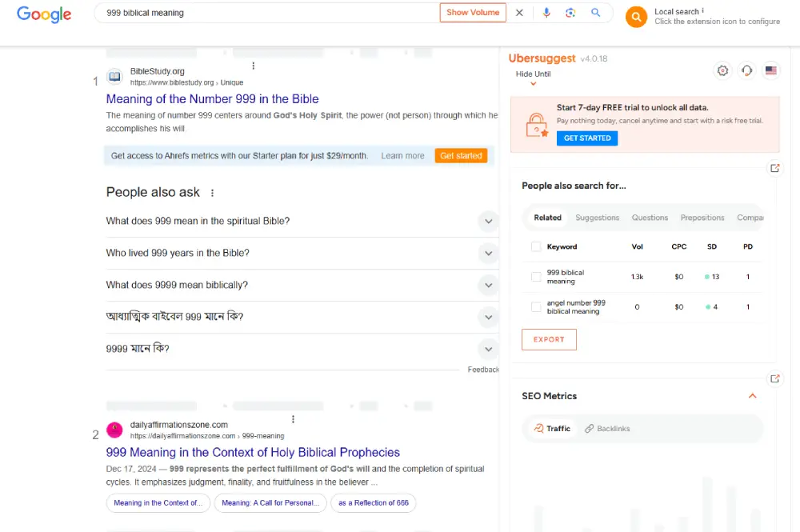Export the keywords with EXPORT button
This screenshot has height=532, width=800.
[x=549, y=340]
